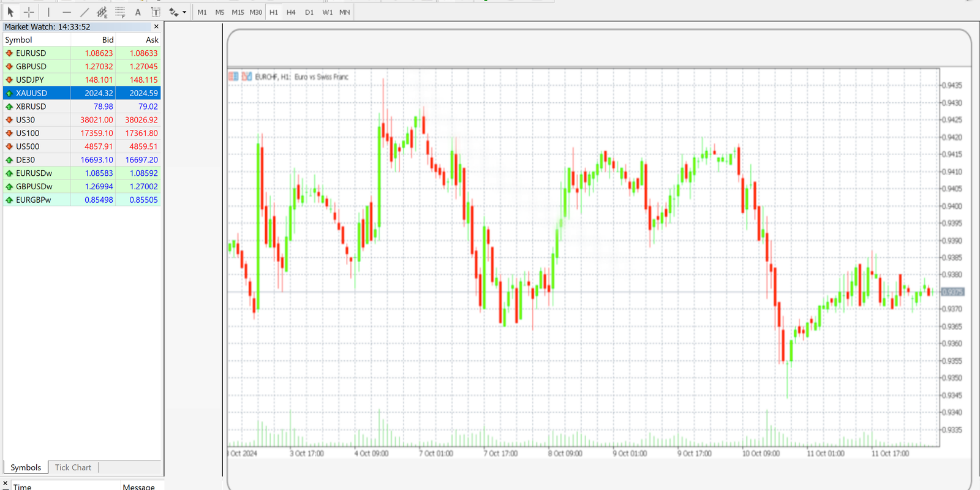Click the 10 Oct 09:00 time axis label
Image resolution: width=980 pixels, height=490 pixels.
761,453
